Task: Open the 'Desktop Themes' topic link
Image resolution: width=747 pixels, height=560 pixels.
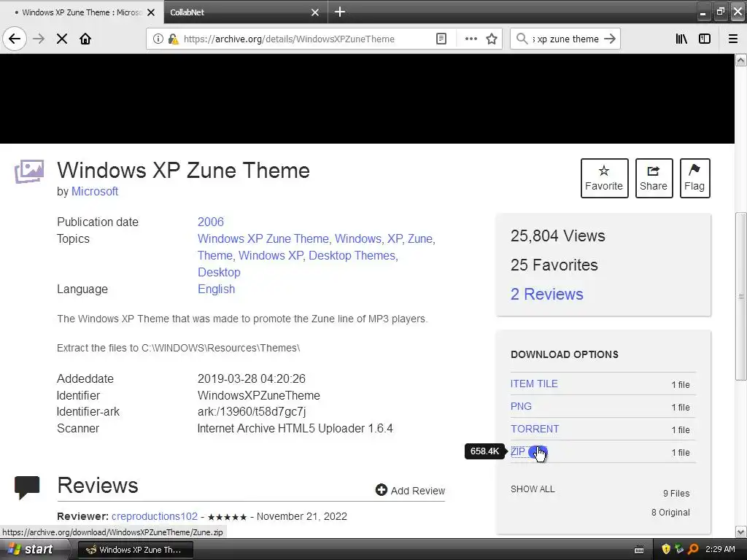Action: point(352,255)
